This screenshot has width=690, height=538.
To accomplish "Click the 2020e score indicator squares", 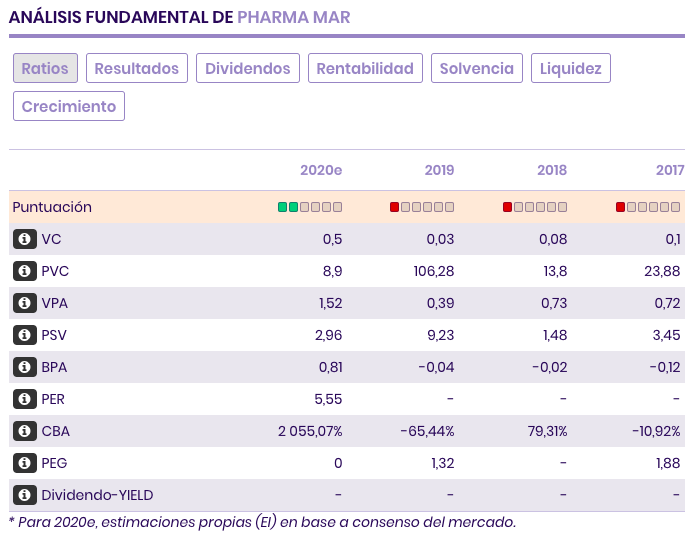I will click(x=310, y=207).
